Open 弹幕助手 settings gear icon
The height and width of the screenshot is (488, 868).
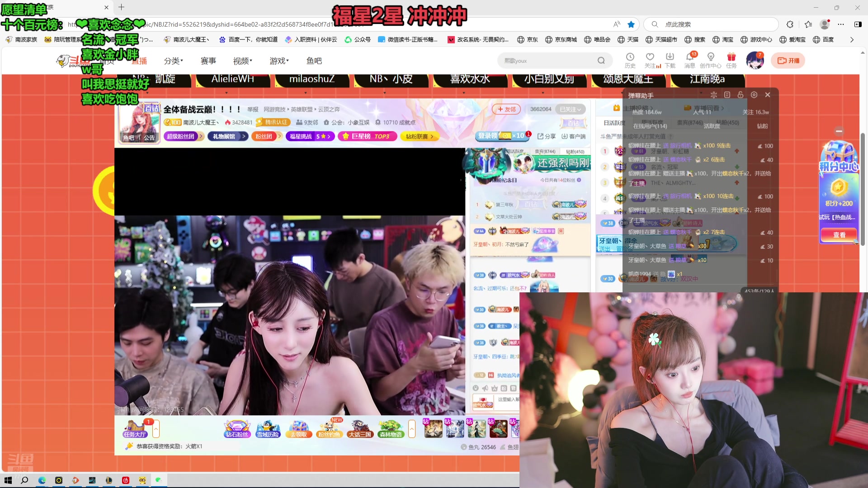click(x=754, y=95)
